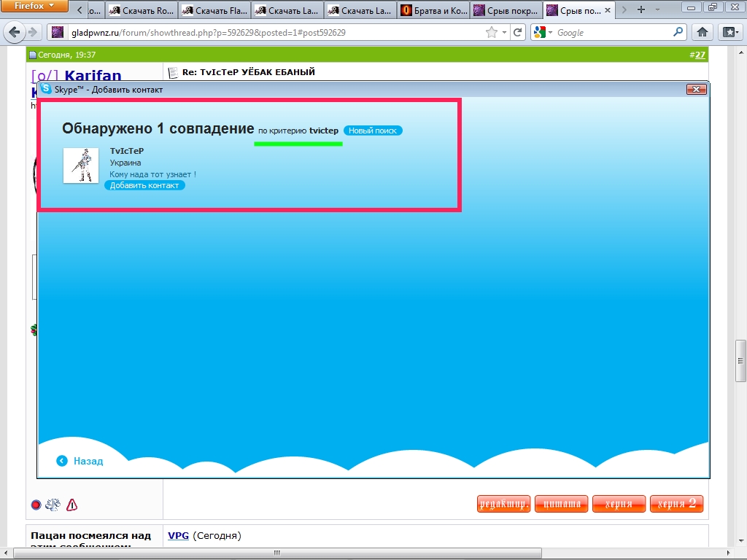Click the red warning triangle report icon
Image resolution: width=747 pixels, height=560 pixels.
point(71,505)
